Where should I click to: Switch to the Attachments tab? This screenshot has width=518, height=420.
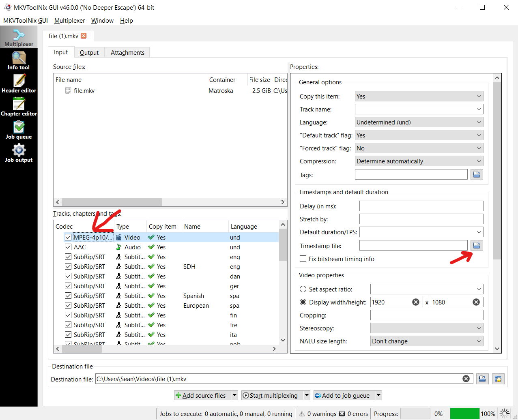click(x=127, y=52)
